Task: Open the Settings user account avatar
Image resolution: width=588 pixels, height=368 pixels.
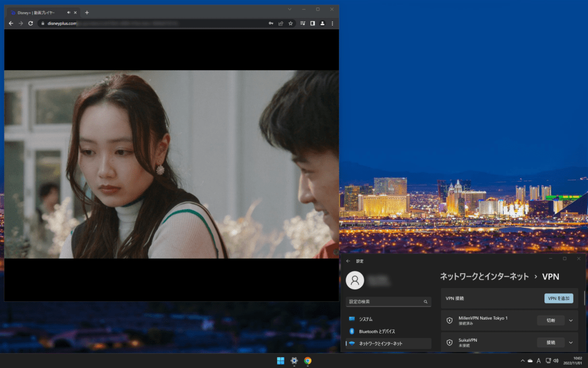Action: tap(355, 280)
